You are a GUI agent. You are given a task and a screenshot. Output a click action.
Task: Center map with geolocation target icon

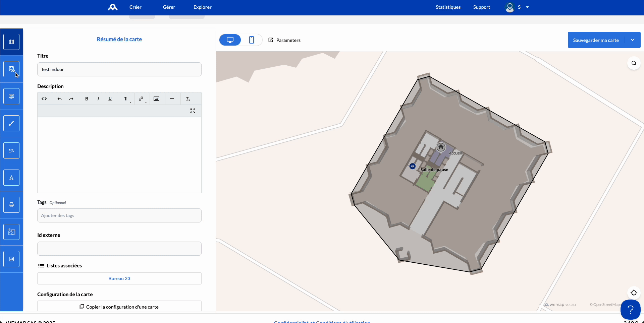pos(634,293)
